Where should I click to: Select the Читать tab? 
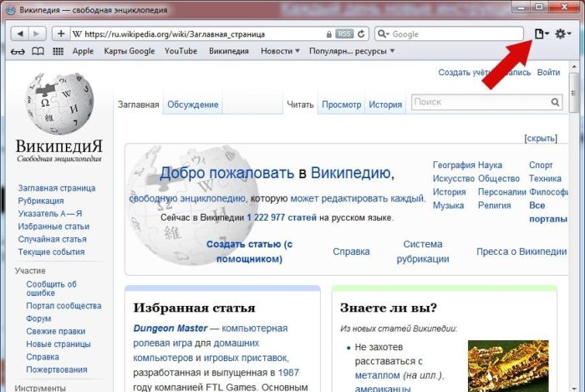pos(300,104)
